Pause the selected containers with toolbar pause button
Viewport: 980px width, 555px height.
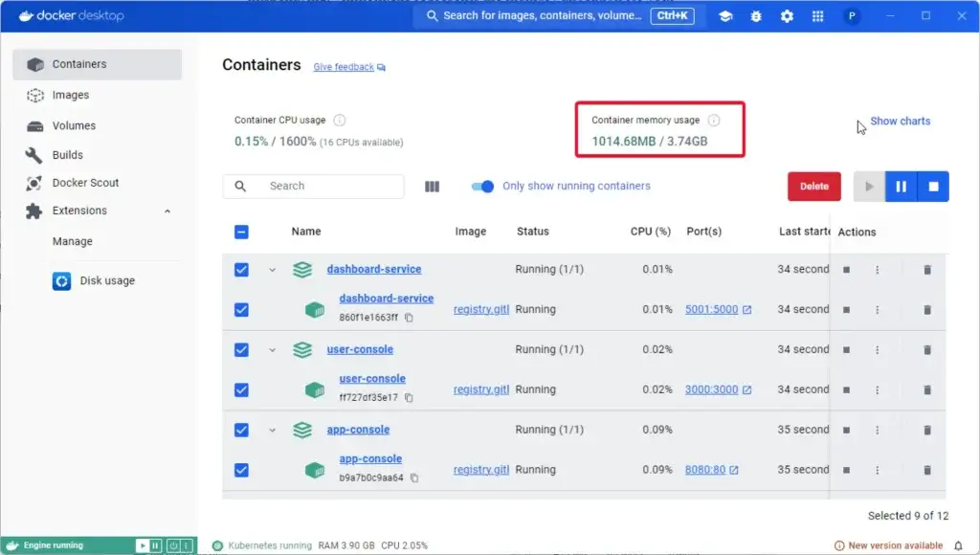[901, 187]
